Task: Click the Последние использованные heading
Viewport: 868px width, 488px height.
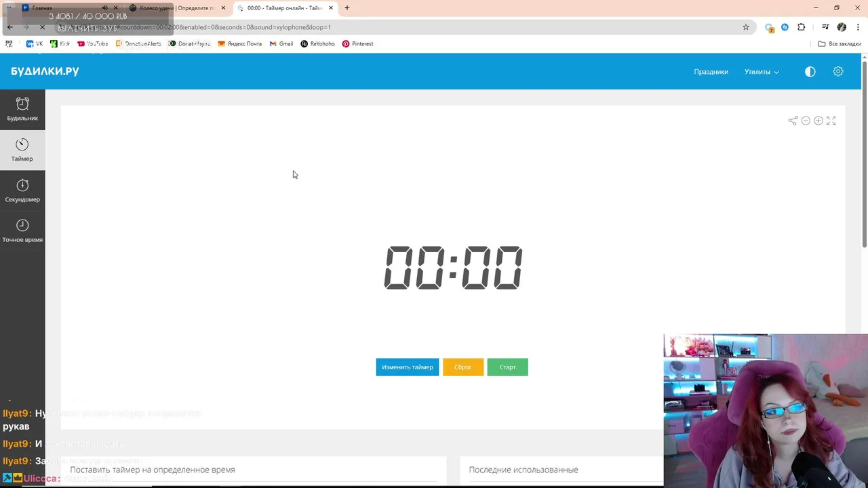Action: pos(524,470)
